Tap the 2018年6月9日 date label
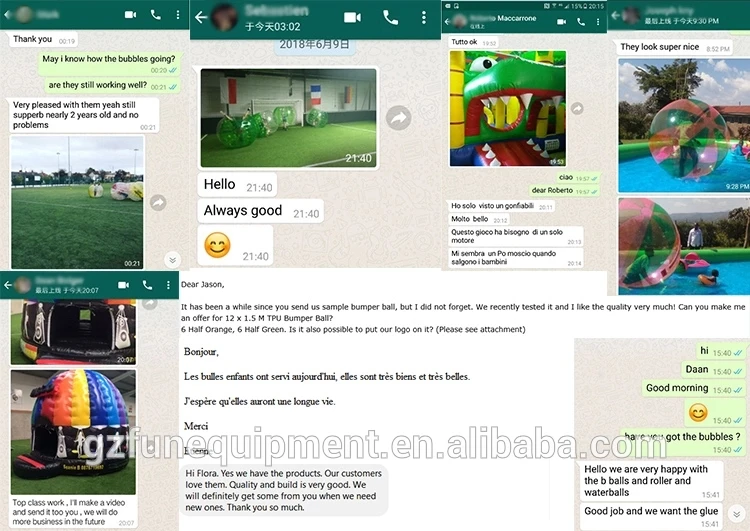The height and width of the screenshot is (531, 750). (x=314, y=44)
